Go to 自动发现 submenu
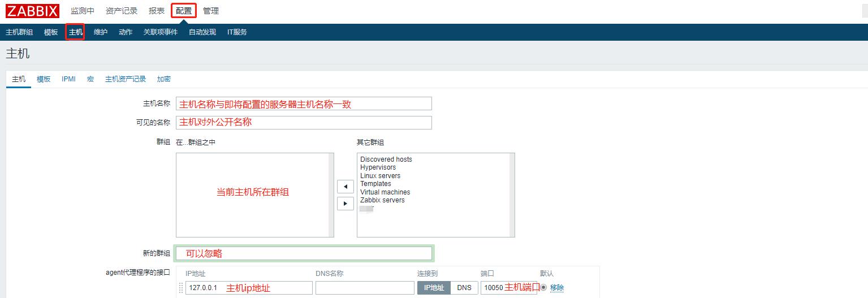The image size is (868, 298). (x=202, y=32)
